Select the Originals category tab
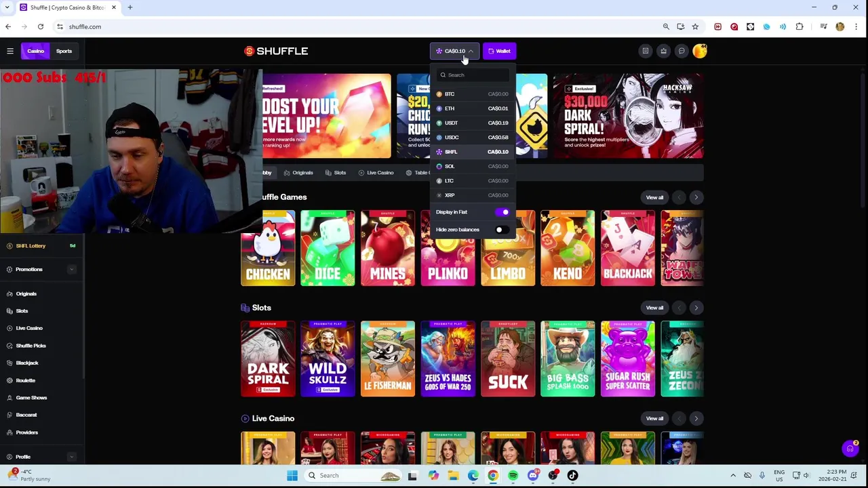 (298, 173)
